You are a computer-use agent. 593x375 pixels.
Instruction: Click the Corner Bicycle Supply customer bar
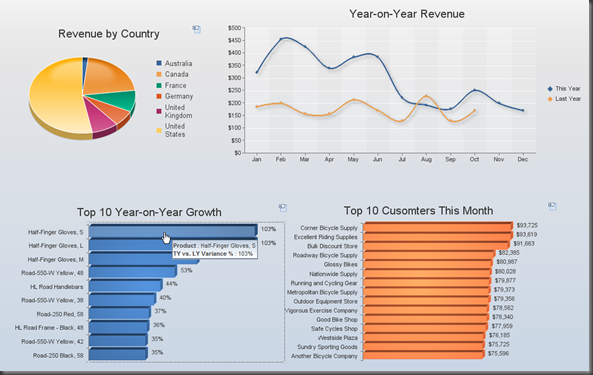438,226
